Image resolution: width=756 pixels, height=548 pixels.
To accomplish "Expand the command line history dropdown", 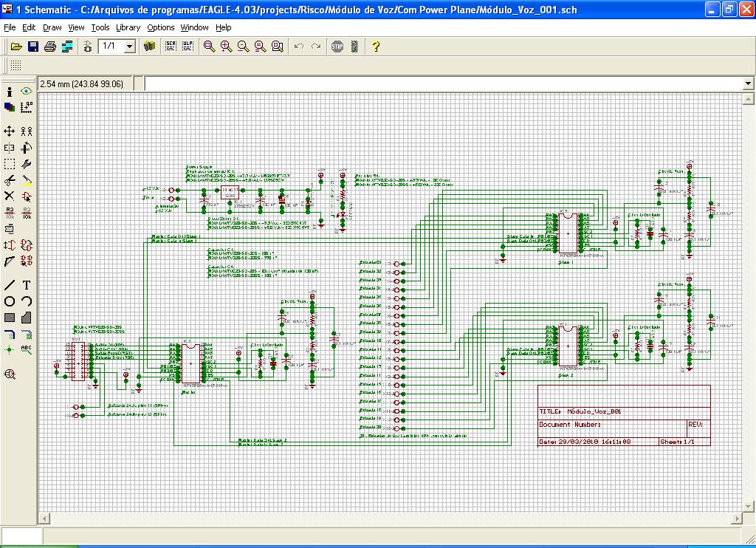I will pos(747,83).
